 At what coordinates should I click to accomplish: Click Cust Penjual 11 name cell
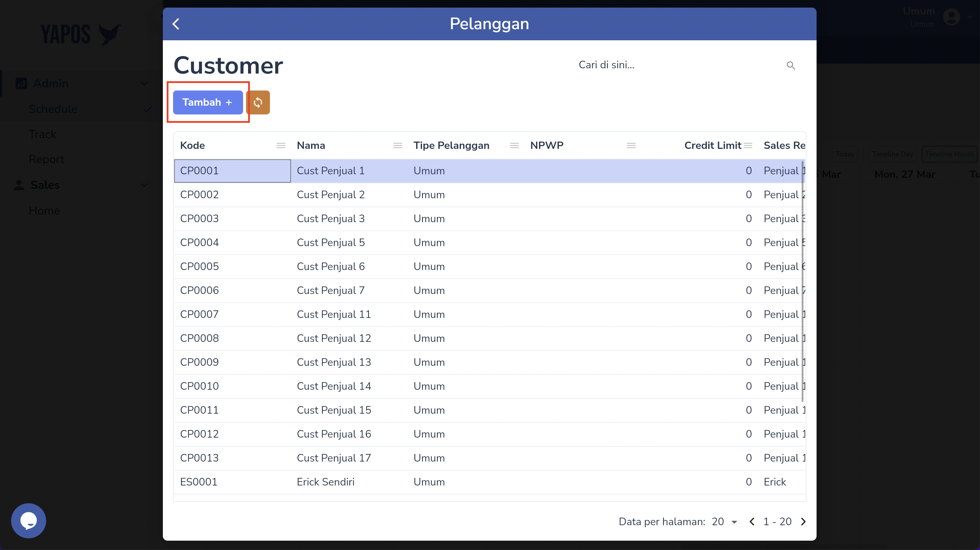tap(334, 315)
